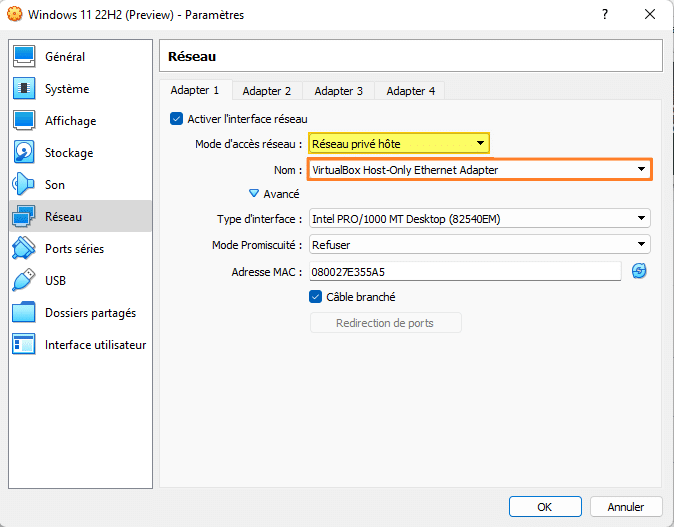Expand the Nom adapter dropdown
674x527 pixels.
pyautogui.click(x=479, y=170)
